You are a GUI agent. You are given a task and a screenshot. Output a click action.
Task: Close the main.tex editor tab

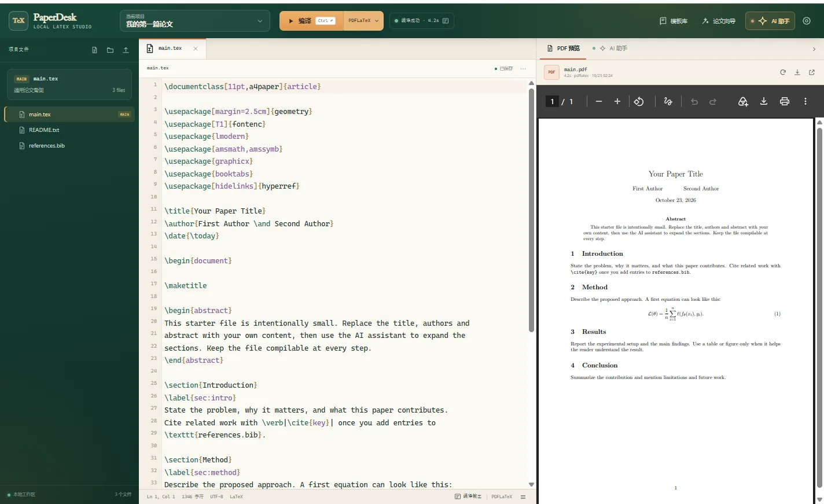(196, 49)
